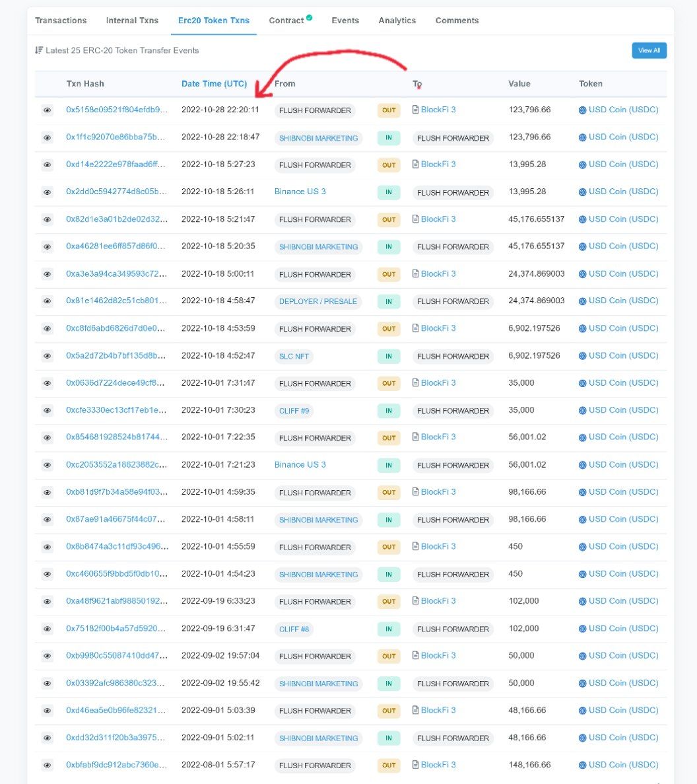
Task: Click eye icon for txn 0xc460655f9bbd5f0db10
Action: pos(48,574)
